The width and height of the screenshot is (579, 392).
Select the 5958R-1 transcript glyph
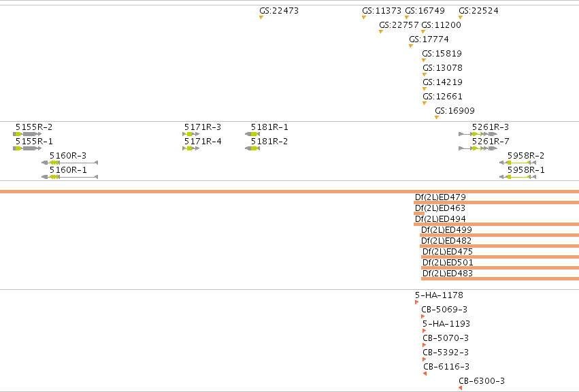click(518, 177)
